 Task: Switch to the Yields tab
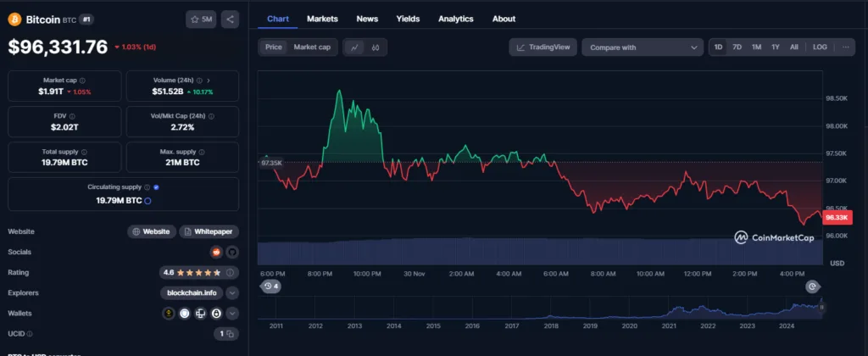pyautogui.click(x=408, y=19)
